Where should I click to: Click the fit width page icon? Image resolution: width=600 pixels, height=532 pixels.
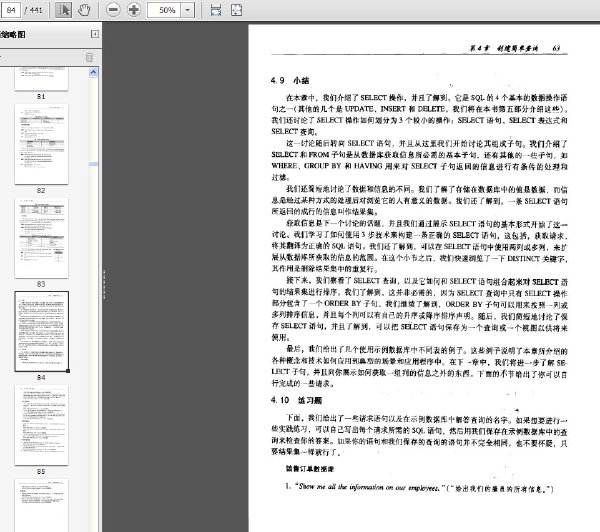[x=216, y=10]
